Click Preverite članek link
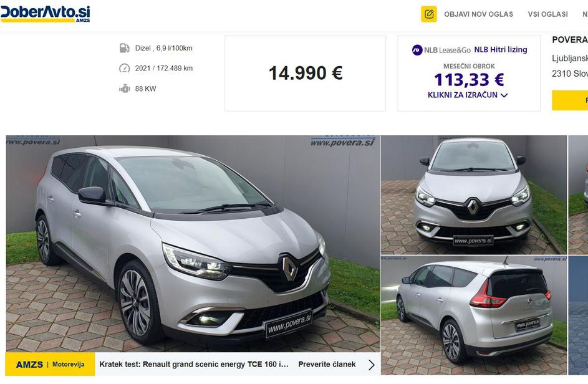 (327, 364)
